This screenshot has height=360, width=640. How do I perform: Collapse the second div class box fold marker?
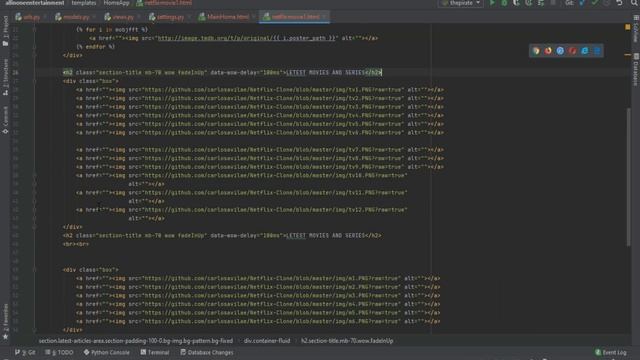point(34,270)
